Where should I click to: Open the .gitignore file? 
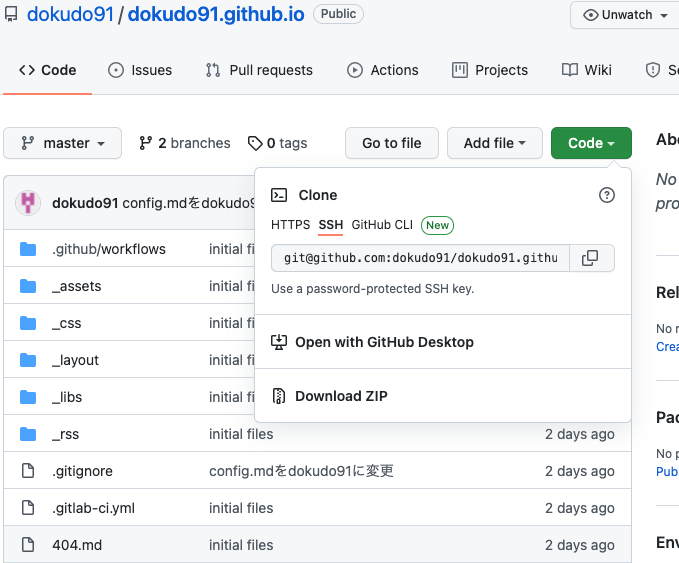[82, 471]
